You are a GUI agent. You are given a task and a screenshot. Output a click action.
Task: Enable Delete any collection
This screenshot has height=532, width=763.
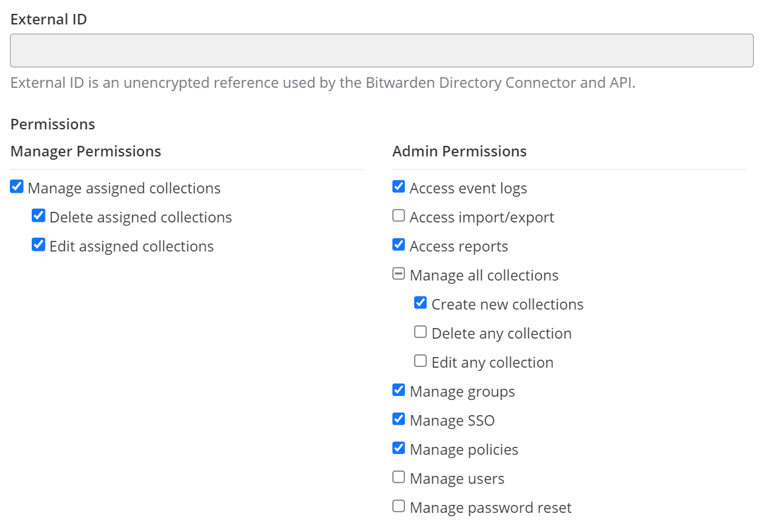420,331
